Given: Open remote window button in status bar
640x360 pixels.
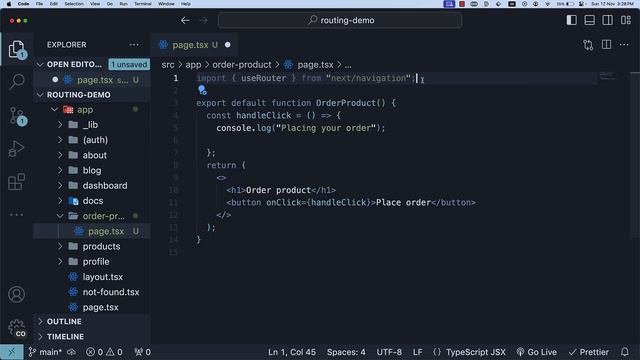Looking at the screenshot, I should 11,352.
